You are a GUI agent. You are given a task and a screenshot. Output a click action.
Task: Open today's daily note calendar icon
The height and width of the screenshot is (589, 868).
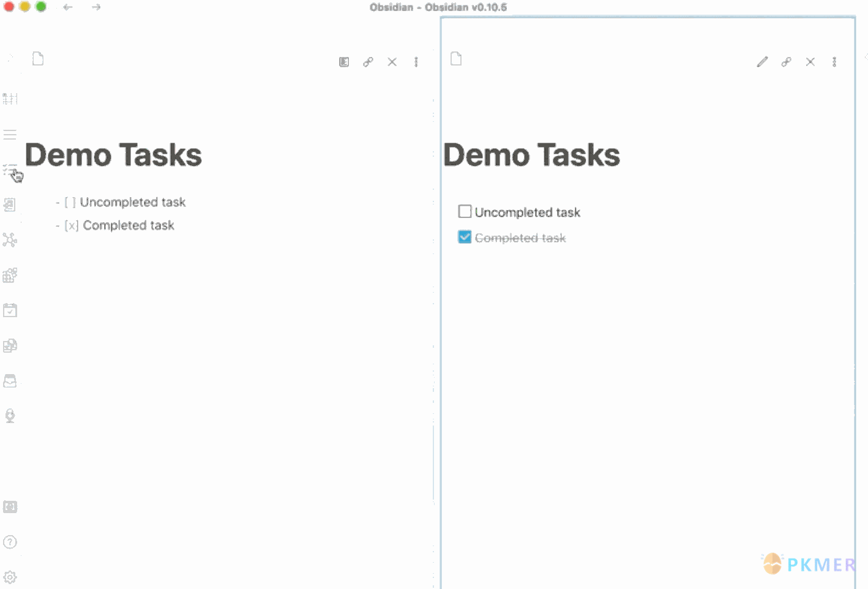click(10, 310)
